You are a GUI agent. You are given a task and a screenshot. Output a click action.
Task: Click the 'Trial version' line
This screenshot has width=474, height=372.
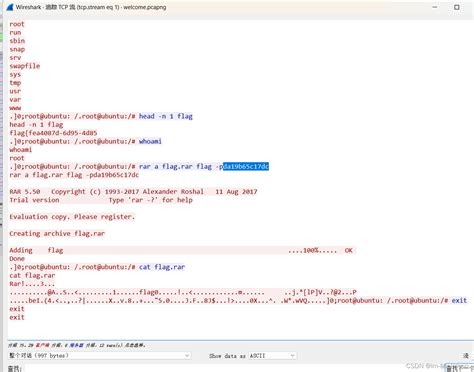(x=101, y=200)
